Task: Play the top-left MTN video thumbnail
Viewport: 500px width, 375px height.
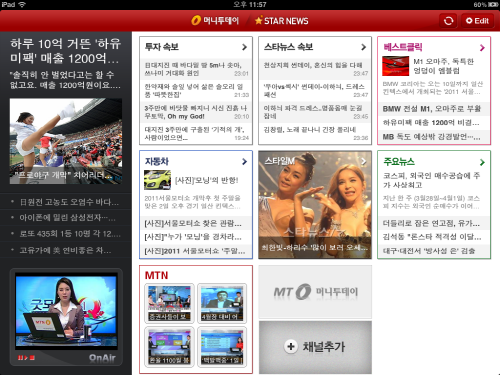Action: [x=169, y=303]
